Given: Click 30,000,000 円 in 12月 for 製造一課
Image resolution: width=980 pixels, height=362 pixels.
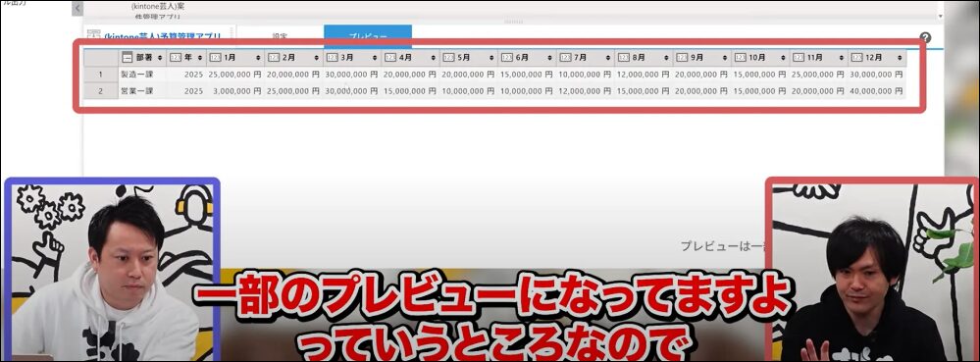Looking at the screenshot, I should pyautogui.click(x=877, y=74).
